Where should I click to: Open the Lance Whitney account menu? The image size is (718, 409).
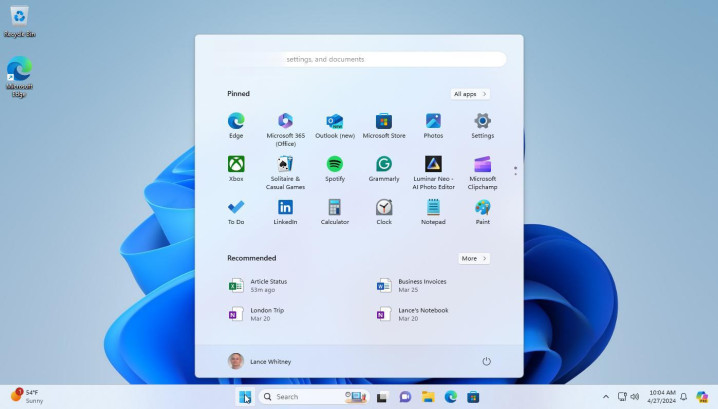tap(259, 361)
